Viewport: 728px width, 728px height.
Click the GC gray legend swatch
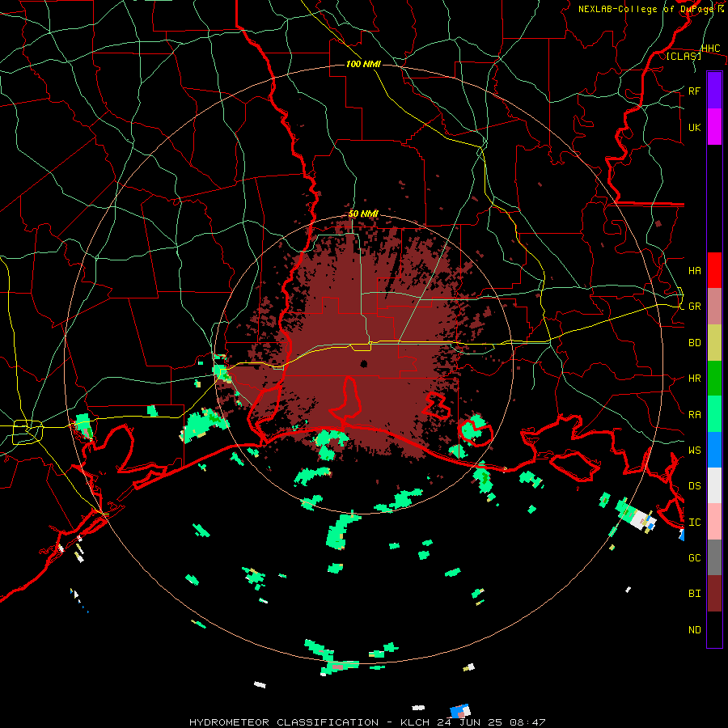tap(714, 557)
